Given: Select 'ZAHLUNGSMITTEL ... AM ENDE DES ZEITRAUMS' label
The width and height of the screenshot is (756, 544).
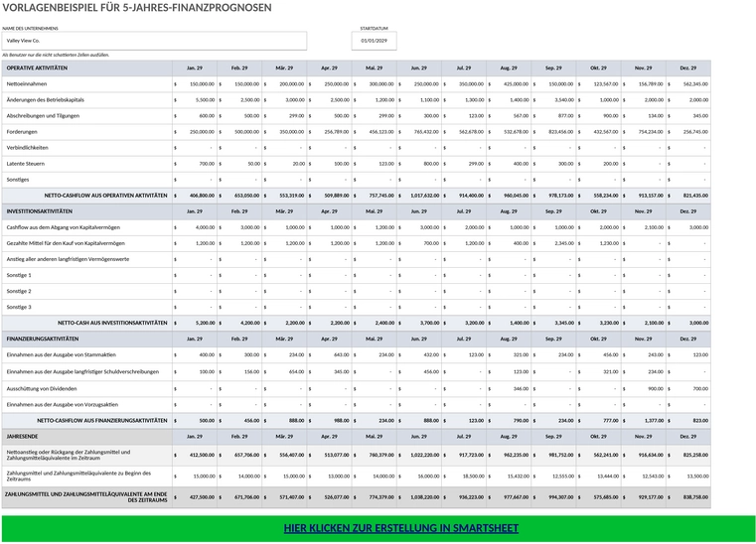Looking at the screenshot, I should click(x=85, y=497).
